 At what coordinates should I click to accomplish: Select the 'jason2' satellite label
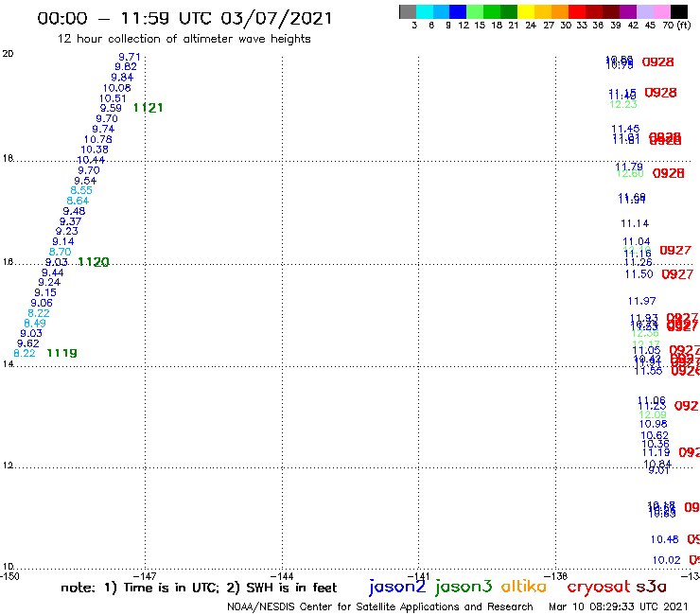pyautogui.click(x=397, y=587)
